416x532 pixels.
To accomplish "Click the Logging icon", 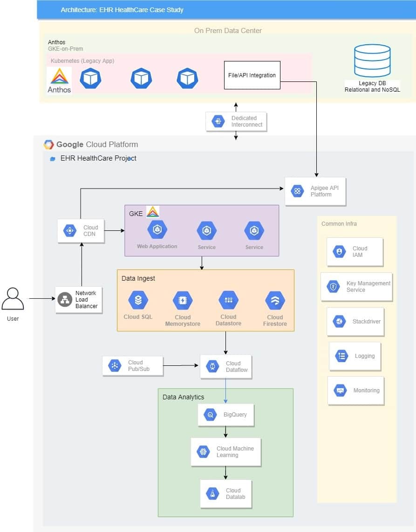I will coord(341,356).
